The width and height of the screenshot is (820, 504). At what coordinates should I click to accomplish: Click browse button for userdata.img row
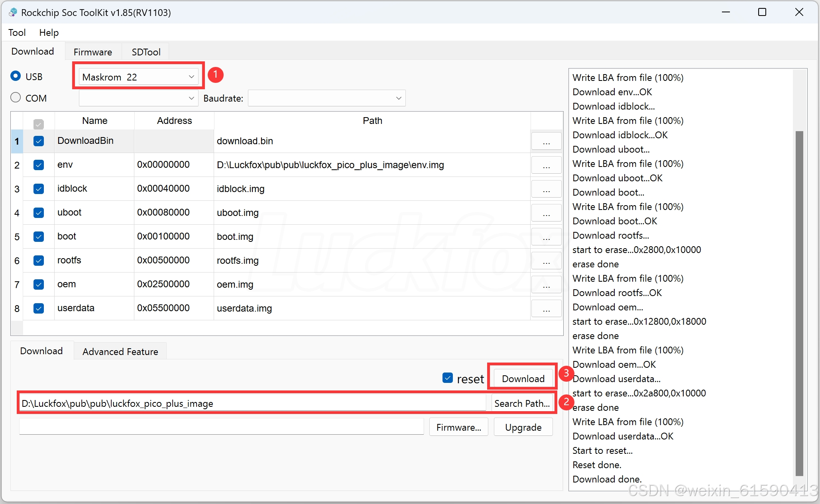click(x=546, y=309)
